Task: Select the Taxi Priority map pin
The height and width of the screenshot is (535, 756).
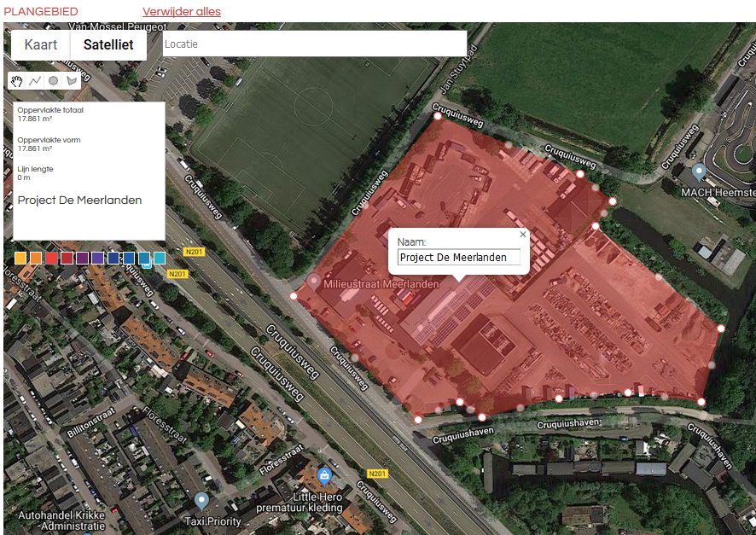Action: [x=201, y=501]
